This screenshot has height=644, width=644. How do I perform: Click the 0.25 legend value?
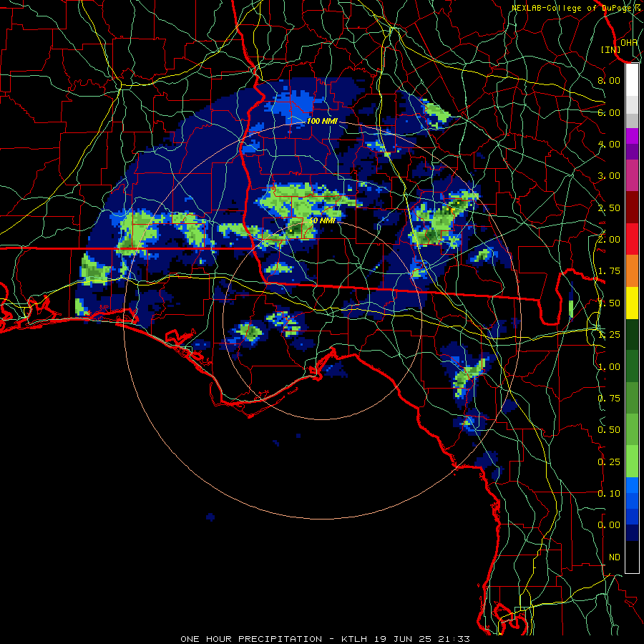609,462
